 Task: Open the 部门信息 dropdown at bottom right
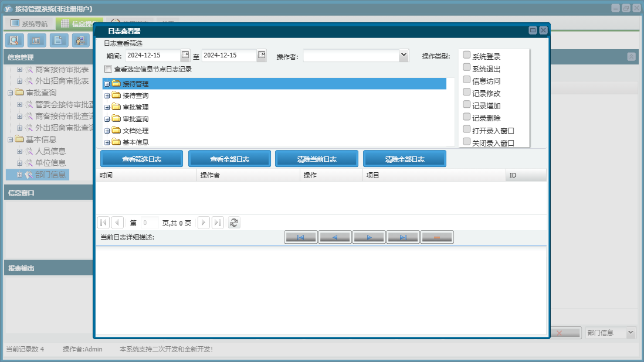[631, 333]
